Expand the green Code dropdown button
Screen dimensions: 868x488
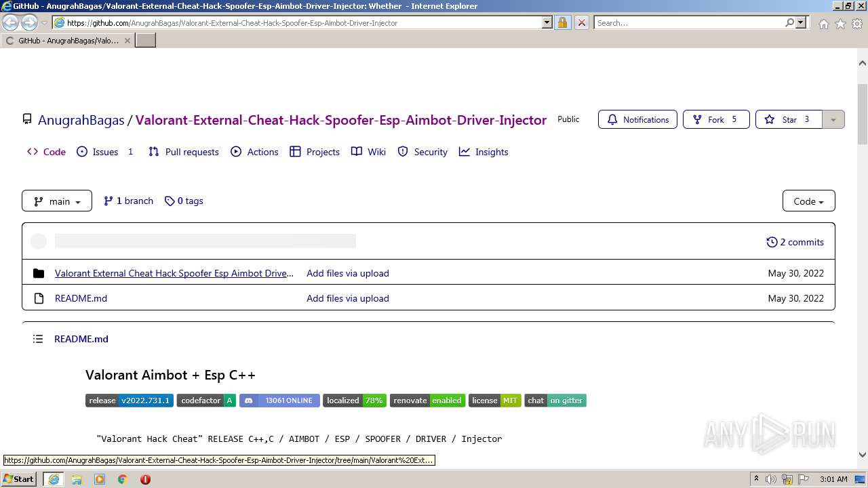[x=808, y=201]
